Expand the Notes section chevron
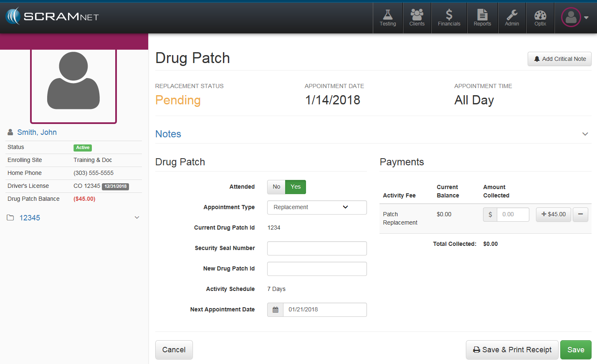Viewport: 597px width, 364px height. pos(585,134)
